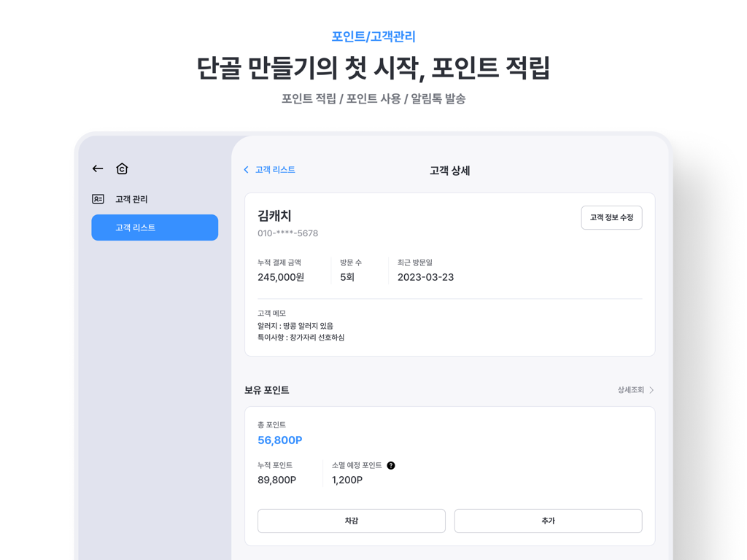Click the 누적 결제 금액 value 245,000원
This screenshot has width=747, height=560.
[x=281, y=277]
